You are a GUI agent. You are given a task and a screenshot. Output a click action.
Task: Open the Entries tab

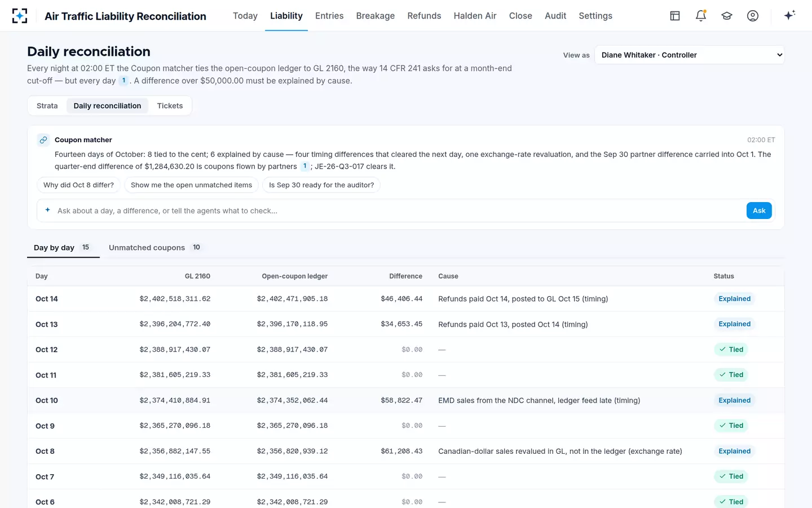(x=329, y=16)
